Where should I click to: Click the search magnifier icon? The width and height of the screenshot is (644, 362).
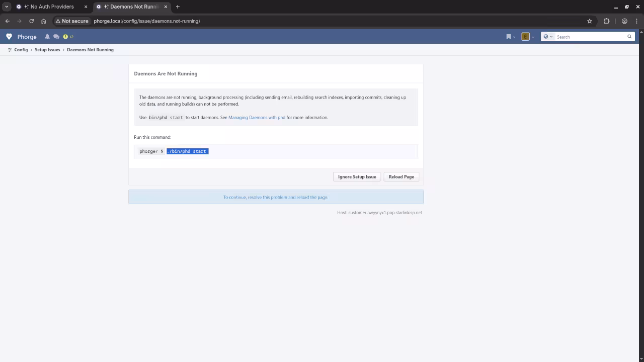[x=629, y=37]
